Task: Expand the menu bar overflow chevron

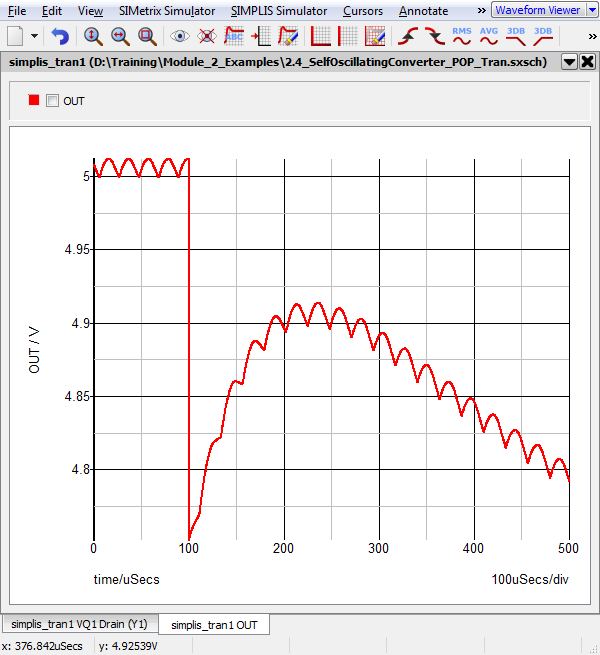Action: pos(481,10)
